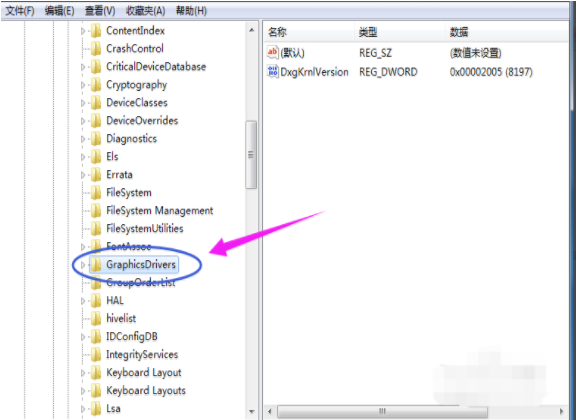576x420 pixels.
Task: Click the tree pane vertical scrollbar thumb
Action: point(251,155)
